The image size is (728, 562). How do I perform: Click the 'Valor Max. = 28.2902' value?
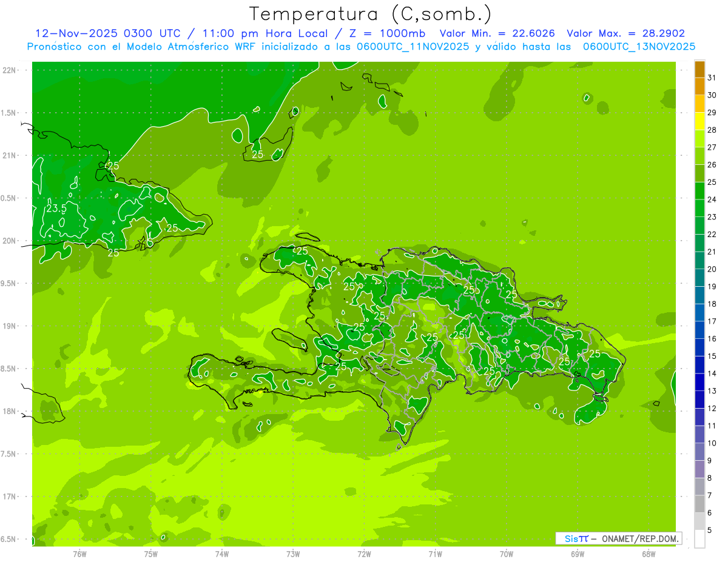pos(625,33)
